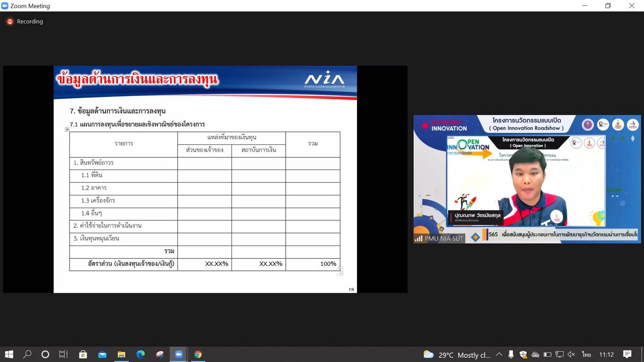Screen dimensions: 644x362
Task: Open the weather widget showing 29°C
Action: point(456,354)
